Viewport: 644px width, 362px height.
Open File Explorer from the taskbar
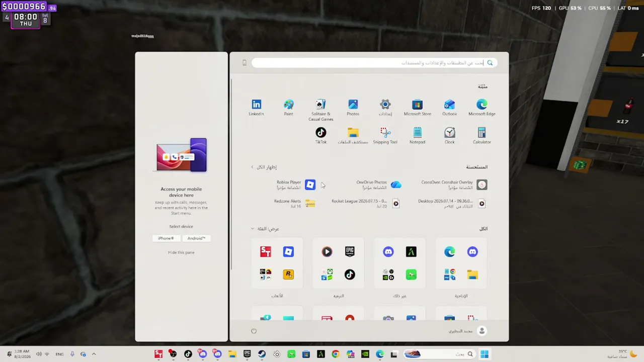click(232, 354)
